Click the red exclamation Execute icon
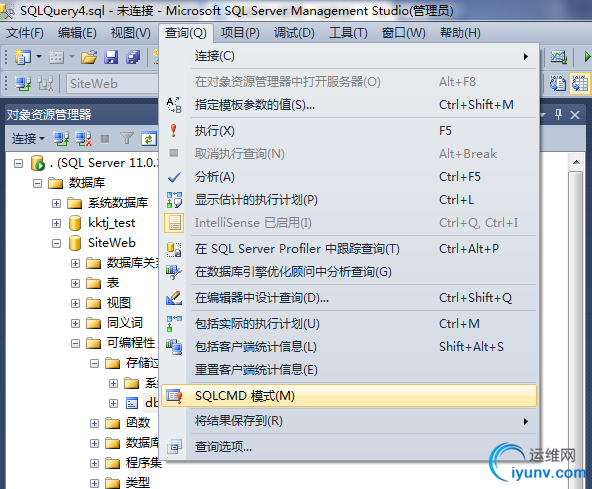592x489 pixels. (174, 131)
